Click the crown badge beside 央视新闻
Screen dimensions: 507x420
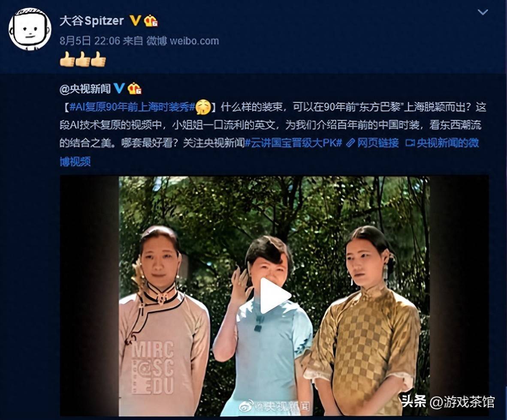[135, 88]
